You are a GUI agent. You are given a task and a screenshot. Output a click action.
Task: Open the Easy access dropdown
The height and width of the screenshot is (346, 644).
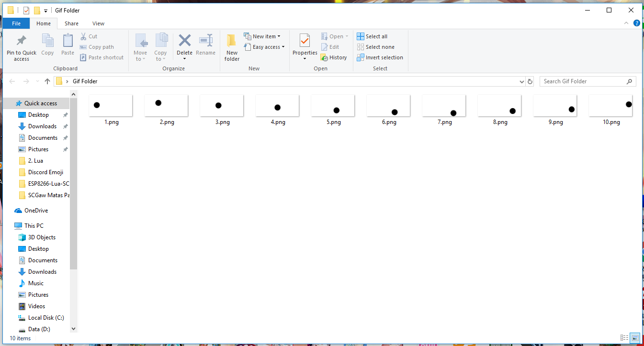[x=264, y=47]
